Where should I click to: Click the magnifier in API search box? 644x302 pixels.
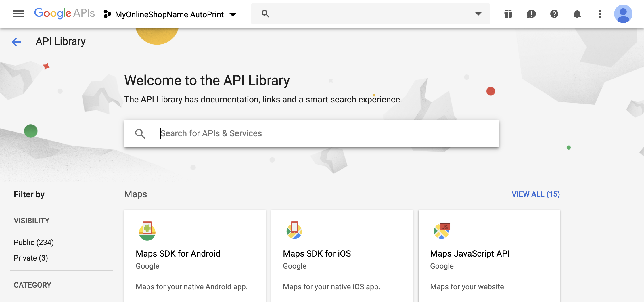(140, 133)
